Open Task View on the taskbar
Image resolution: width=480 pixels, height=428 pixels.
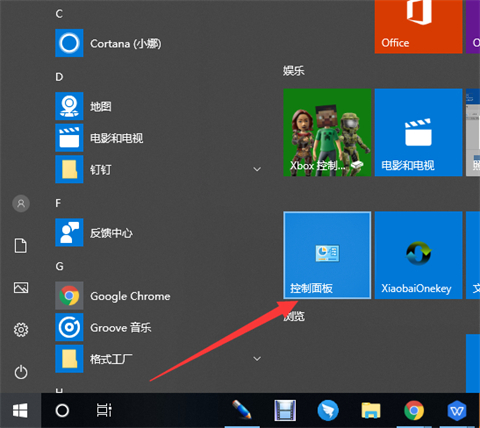(104, 410)
